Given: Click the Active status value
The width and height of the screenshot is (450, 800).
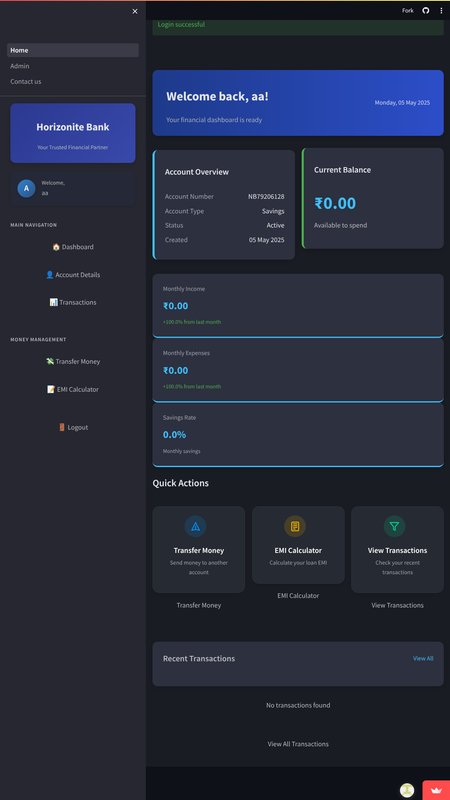Looking at the screenshot, I should pyautogui.click(x=276, y=226).
